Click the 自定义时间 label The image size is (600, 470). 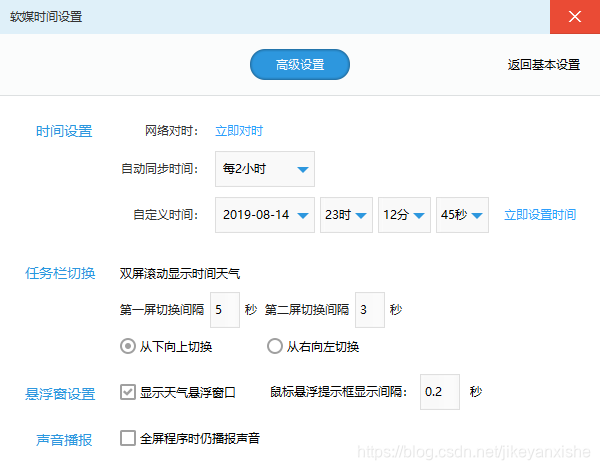click(165, 215)
